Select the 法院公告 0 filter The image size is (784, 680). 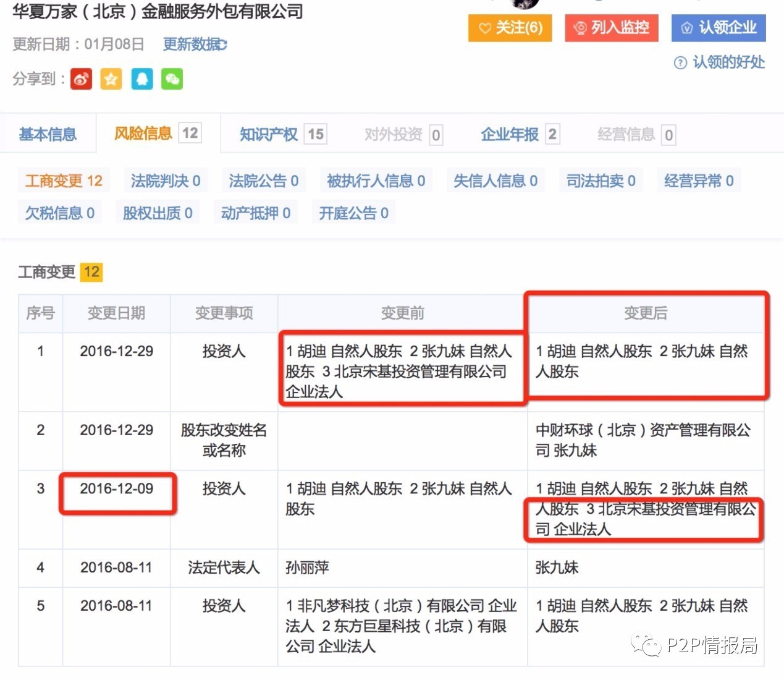pyautogui.click(x=264, y=181)
